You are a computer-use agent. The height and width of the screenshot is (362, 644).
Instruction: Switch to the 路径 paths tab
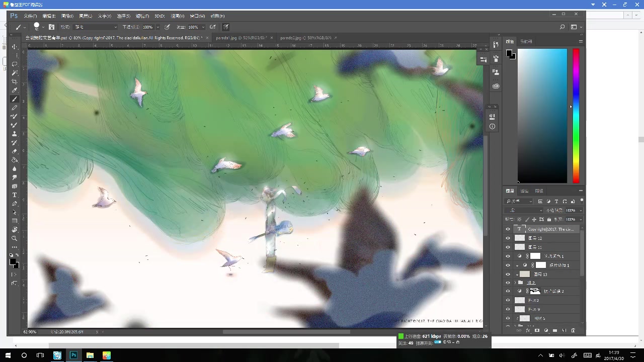539,191
